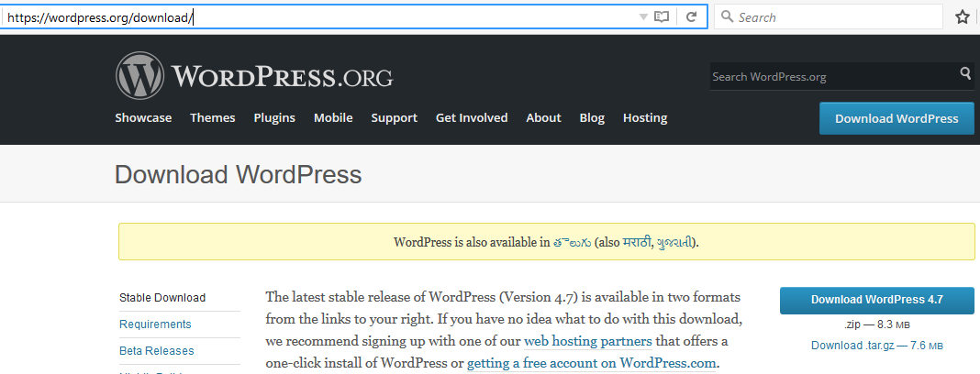980x374 pixels.
Task: Click the WordPress.org logo
Action: pos(254,75)
